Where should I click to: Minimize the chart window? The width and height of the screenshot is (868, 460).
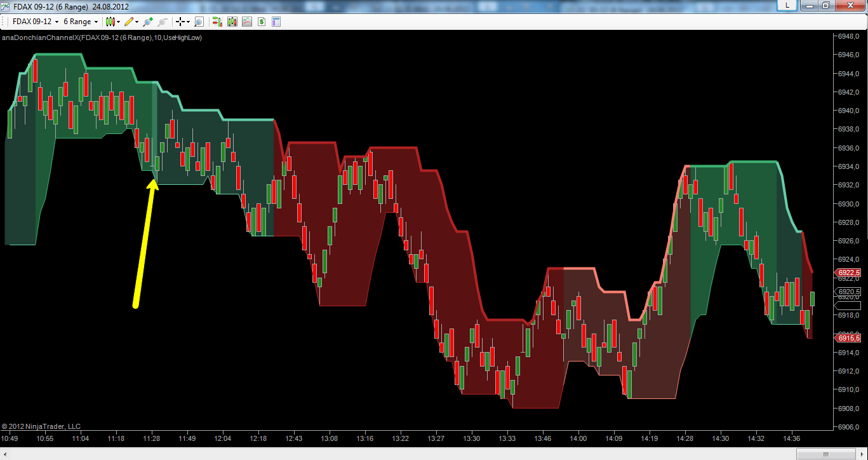tap(809, 5)
